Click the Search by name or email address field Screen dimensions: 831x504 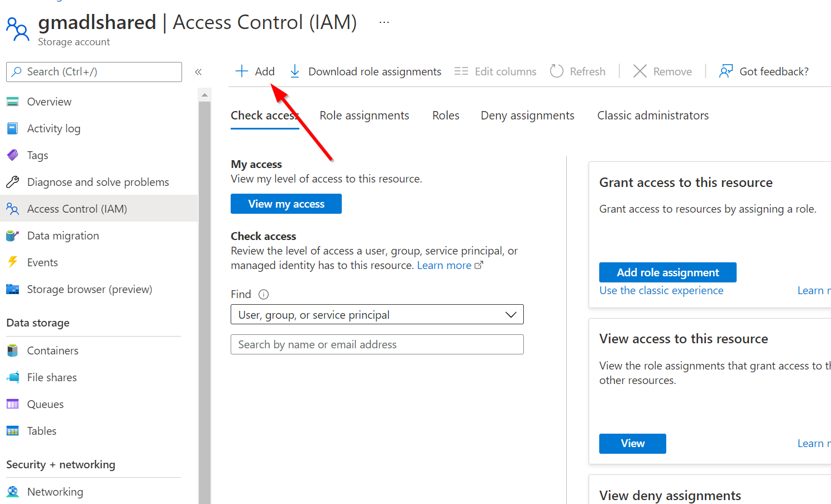click(377, 344)
